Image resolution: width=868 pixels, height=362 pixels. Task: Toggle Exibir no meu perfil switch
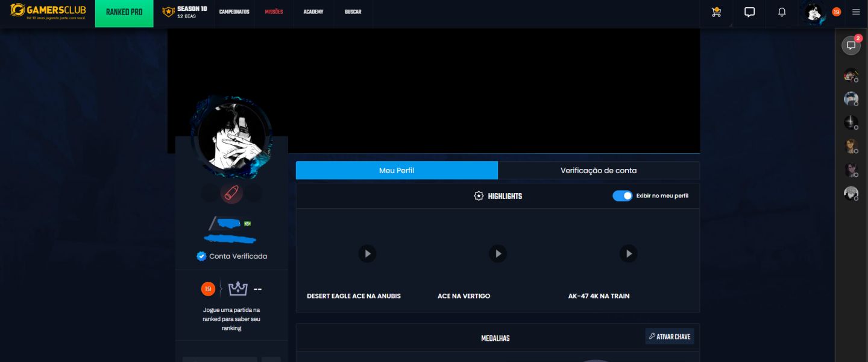[x=623, y=195]
